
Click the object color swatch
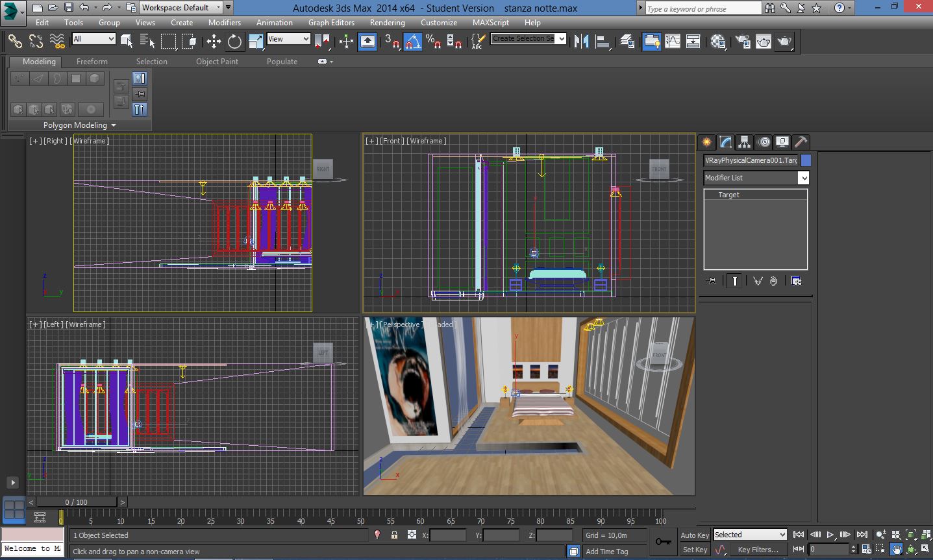pos(806,160)
